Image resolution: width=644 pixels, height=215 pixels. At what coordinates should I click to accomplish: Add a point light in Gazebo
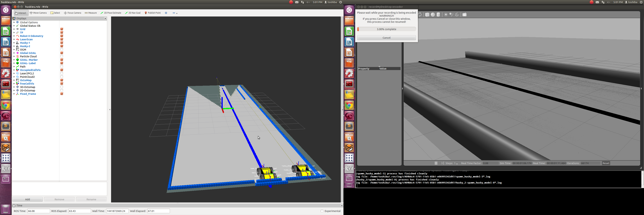pos(446,15)
